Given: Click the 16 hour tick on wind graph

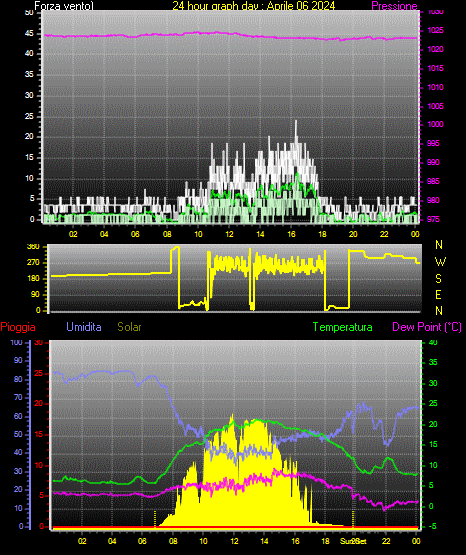Looking at the screenshot, I should point(291,234).
